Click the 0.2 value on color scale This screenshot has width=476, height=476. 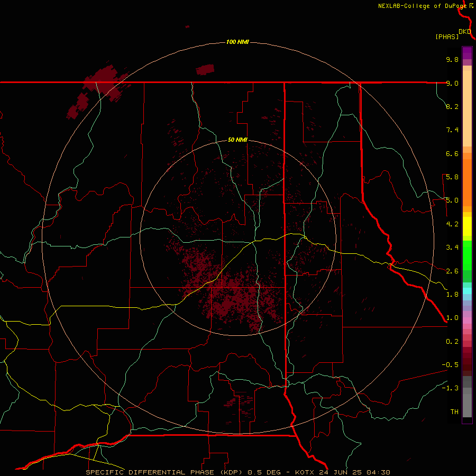(452, 342)
